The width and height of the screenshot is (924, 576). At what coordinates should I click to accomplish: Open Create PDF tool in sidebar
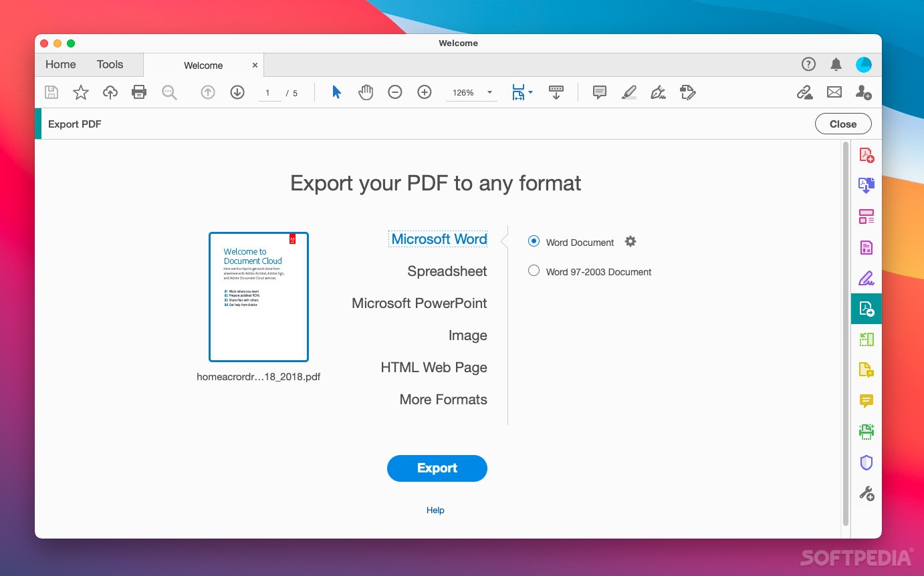coord(867,155)
